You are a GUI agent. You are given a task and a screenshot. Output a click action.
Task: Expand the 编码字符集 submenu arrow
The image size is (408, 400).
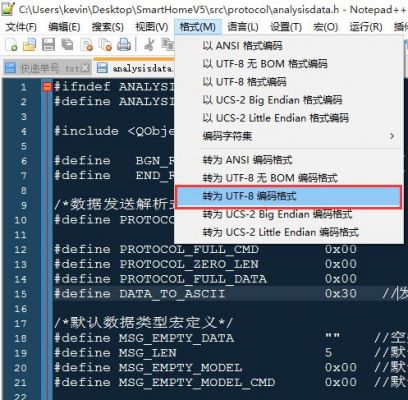click(392, 136)
